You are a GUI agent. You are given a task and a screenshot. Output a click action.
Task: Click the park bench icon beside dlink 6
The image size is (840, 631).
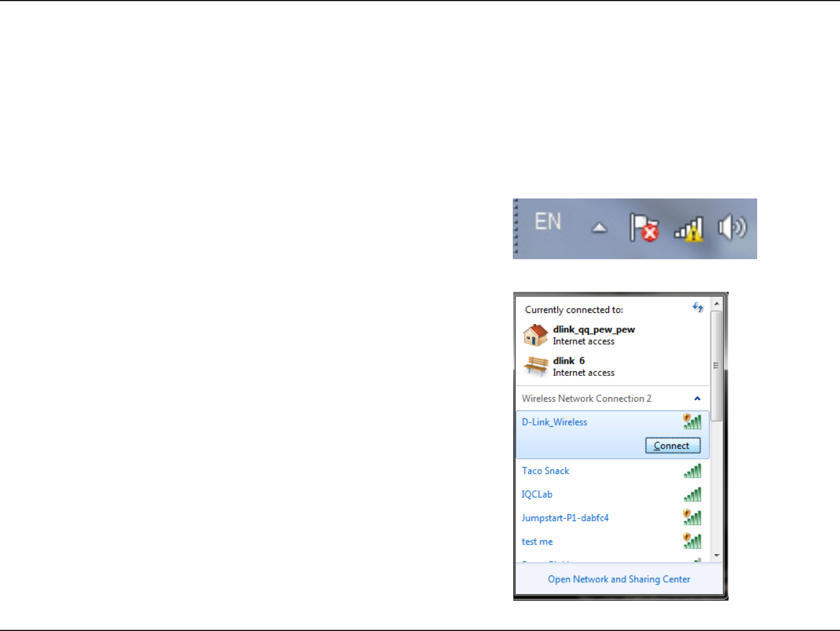click(535, 366)
